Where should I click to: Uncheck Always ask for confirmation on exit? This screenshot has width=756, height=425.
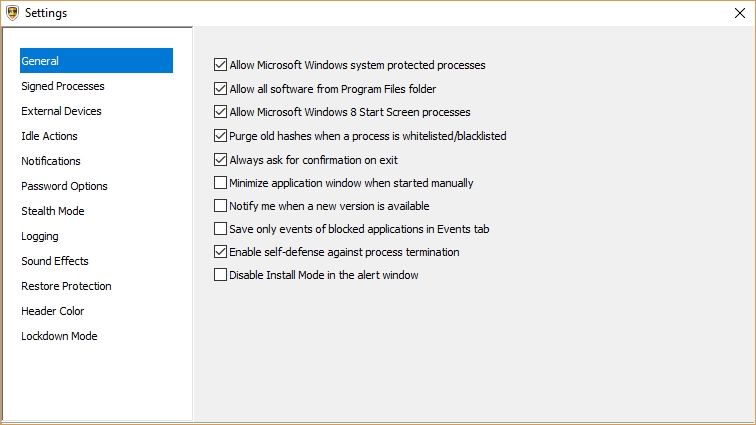click(221, 159)
